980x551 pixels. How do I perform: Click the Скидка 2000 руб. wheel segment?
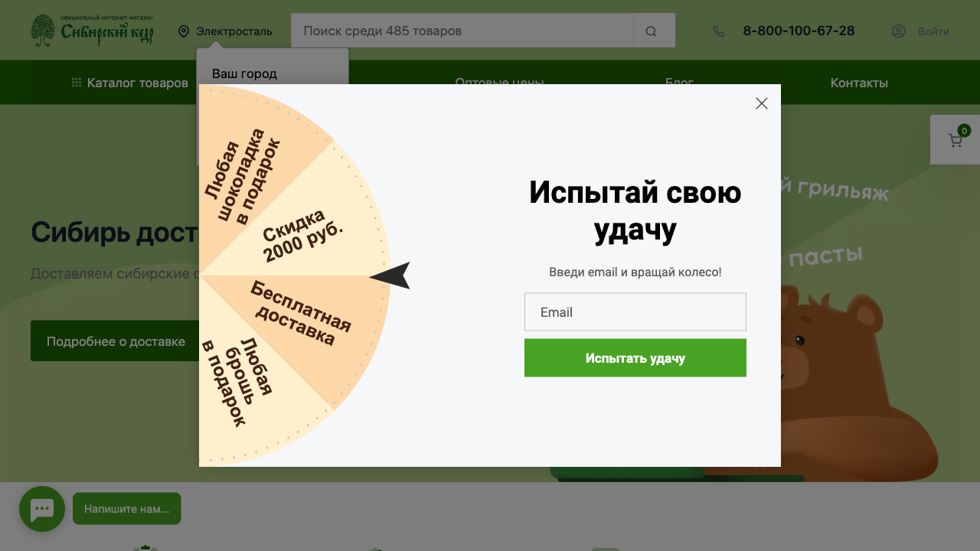point(303,234)
